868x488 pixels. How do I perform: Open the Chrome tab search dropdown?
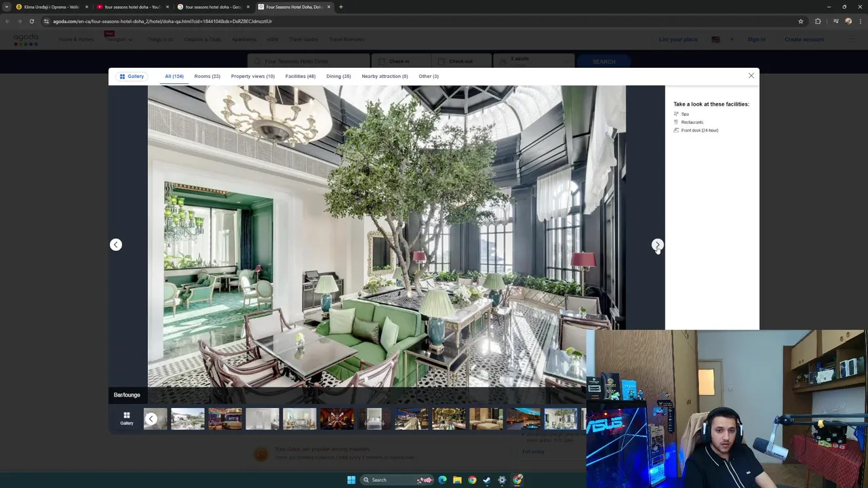[6, 7]
